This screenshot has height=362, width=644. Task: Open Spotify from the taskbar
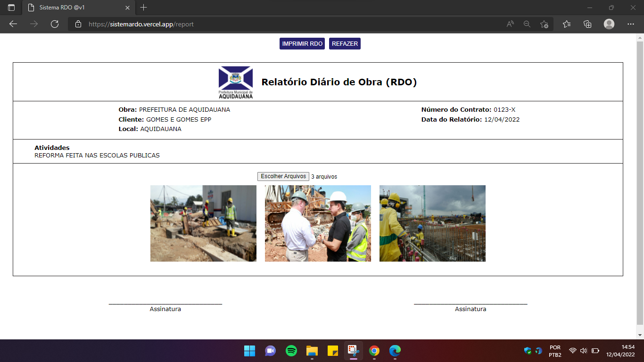[291, 351]
